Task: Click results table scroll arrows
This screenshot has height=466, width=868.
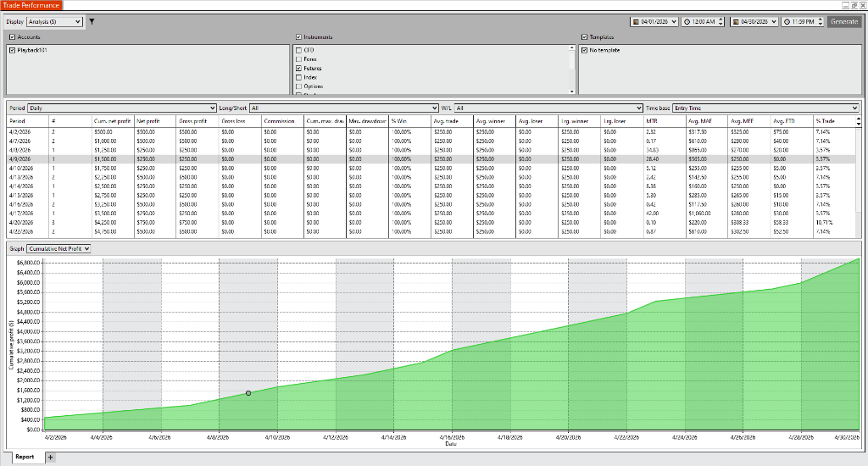Action: [x=859, y=121]
